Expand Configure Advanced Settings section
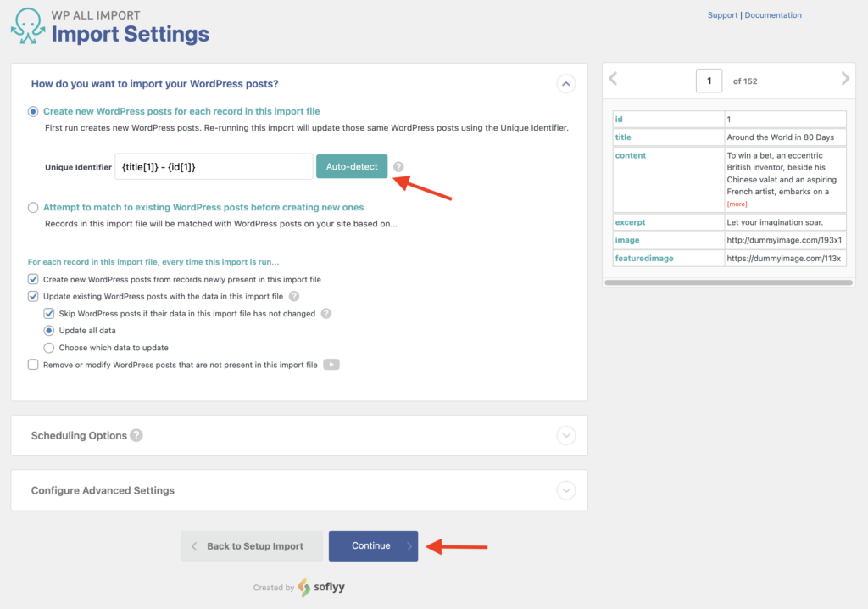The height and width of the screenshot is (609, 868). coord(565,490)
